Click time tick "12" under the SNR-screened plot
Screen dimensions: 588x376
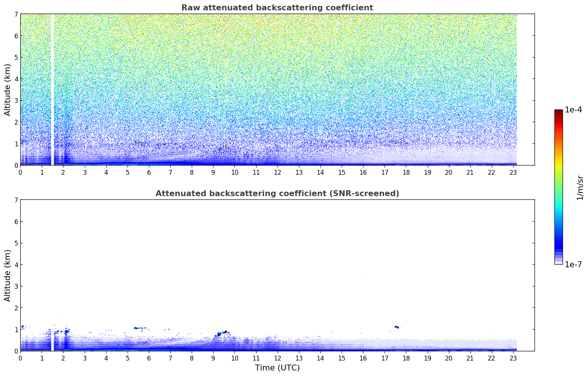pos(278,358)
